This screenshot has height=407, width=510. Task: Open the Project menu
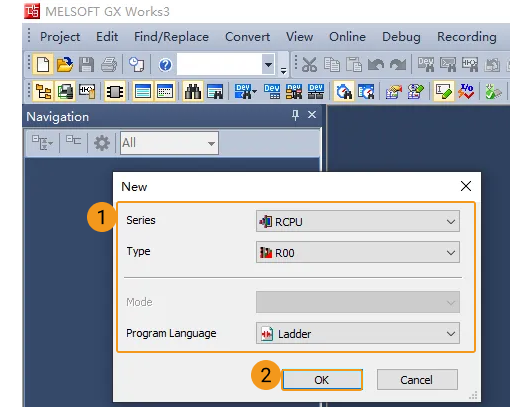60,37
